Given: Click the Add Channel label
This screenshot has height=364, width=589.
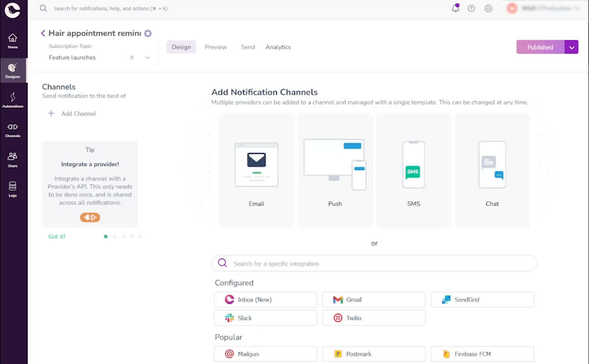Looking at the screenshot, I should click(x=78, y=114).
